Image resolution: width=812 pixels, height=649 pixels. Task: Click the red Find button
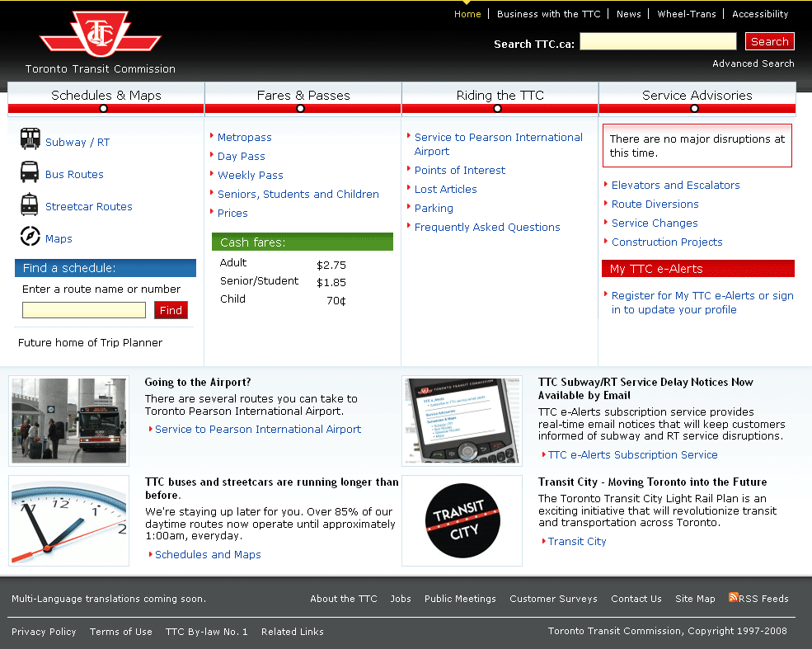[171, 310]
